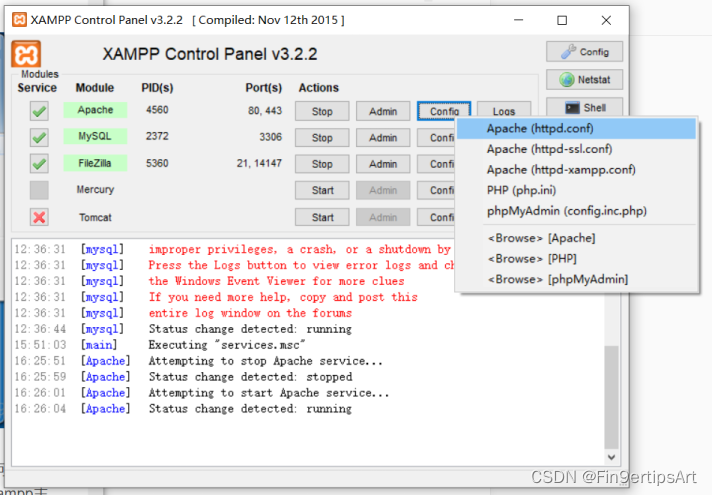Screen dimensions: 712x495
Task: Launch Shell with the terminal icon
Action: coord(584,108)
